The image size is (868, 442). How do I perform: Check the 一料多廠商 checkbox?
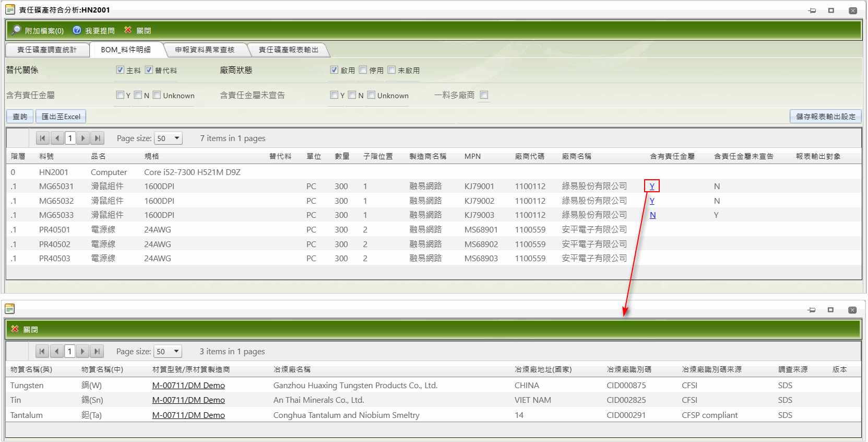click(484, 95)
